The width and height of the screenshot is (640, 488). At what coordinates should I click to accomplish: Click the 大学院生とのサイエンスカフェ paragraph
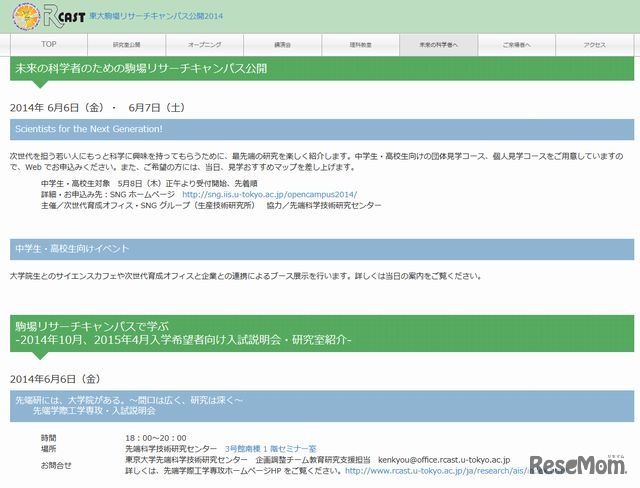246,276
